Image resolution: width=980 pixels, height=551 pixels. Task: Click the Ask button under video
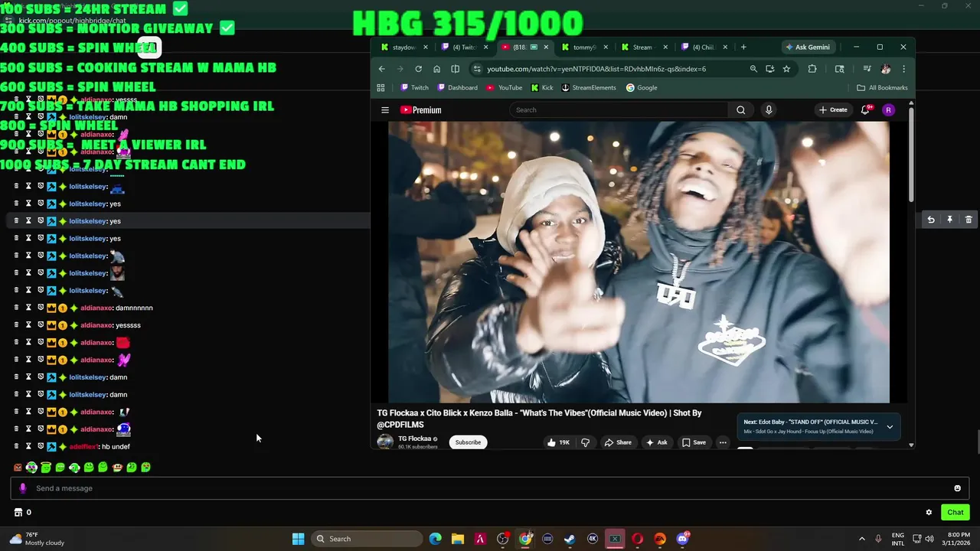click(657, 442)
